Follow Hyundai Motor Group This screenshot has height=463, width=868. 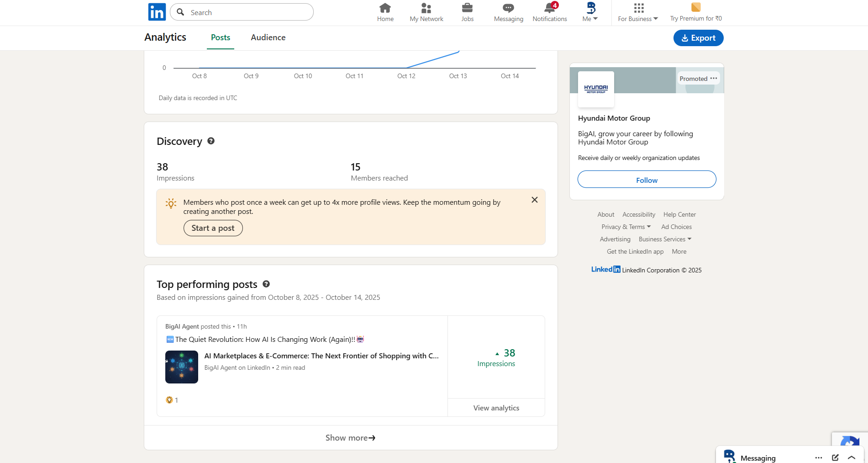pyautogui.click(x=647, y=180)
